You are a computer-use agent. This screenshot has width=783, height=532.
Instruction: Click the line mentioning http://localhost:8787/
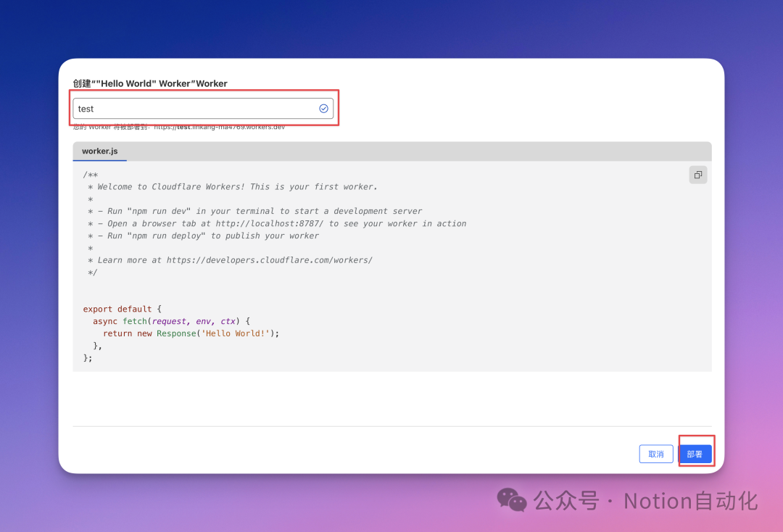(x=277, y=223)
